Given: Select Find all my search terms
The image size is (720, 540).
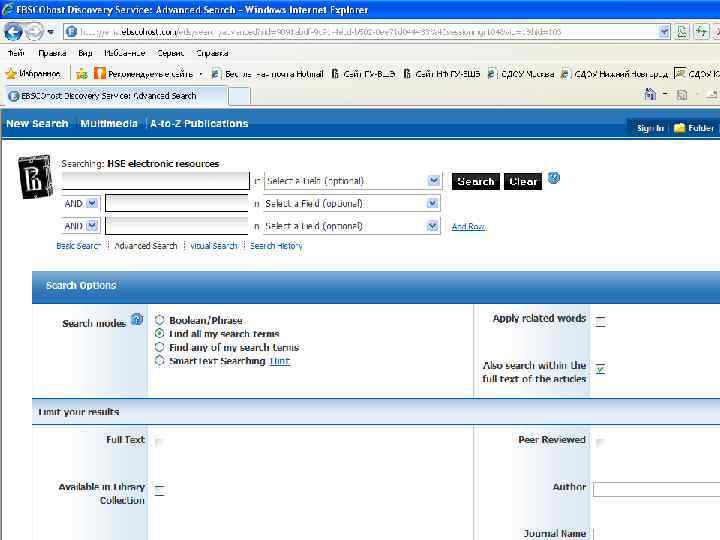Looking at the screenshot, I should click(159, 333).
